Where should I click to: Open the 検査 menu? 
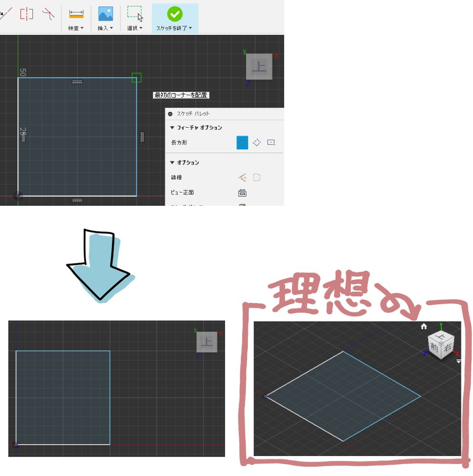point(76,28)
